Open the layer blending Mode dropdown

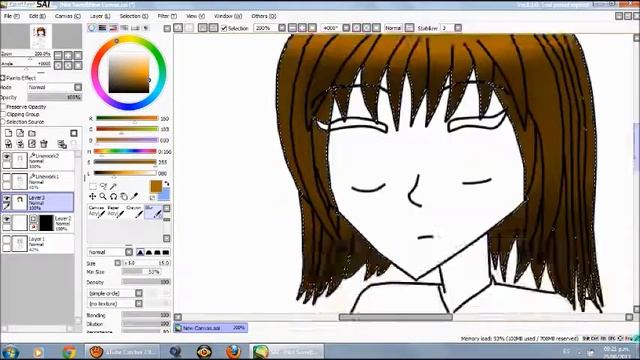click(78, 87)
